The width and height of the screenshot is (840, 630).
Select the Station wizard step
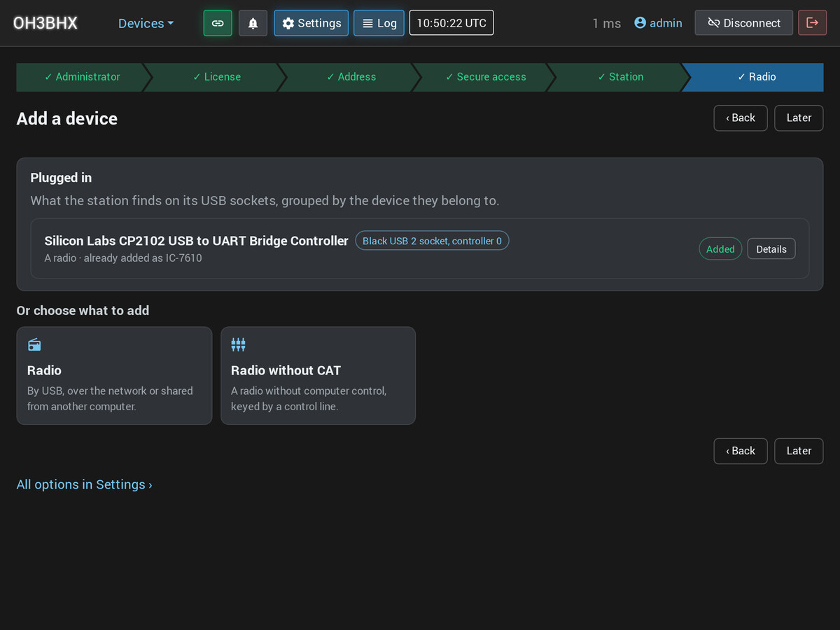click(x=620, y=77)
